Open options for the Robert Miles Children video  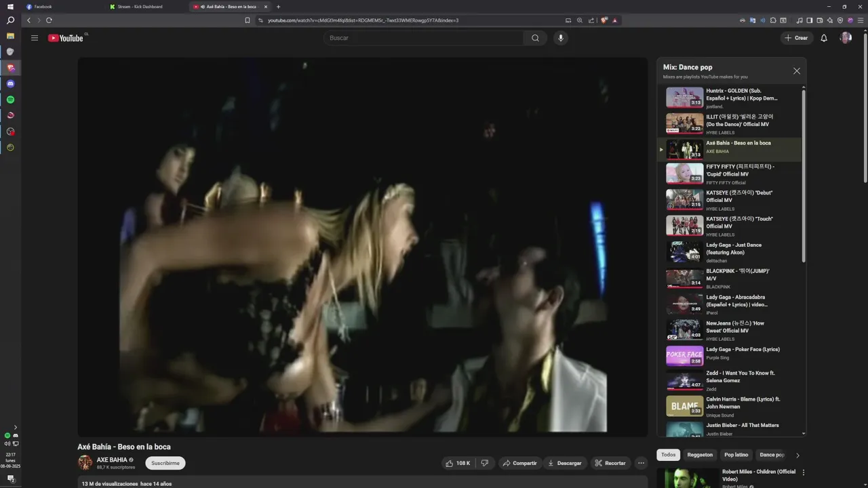point(804,472)
